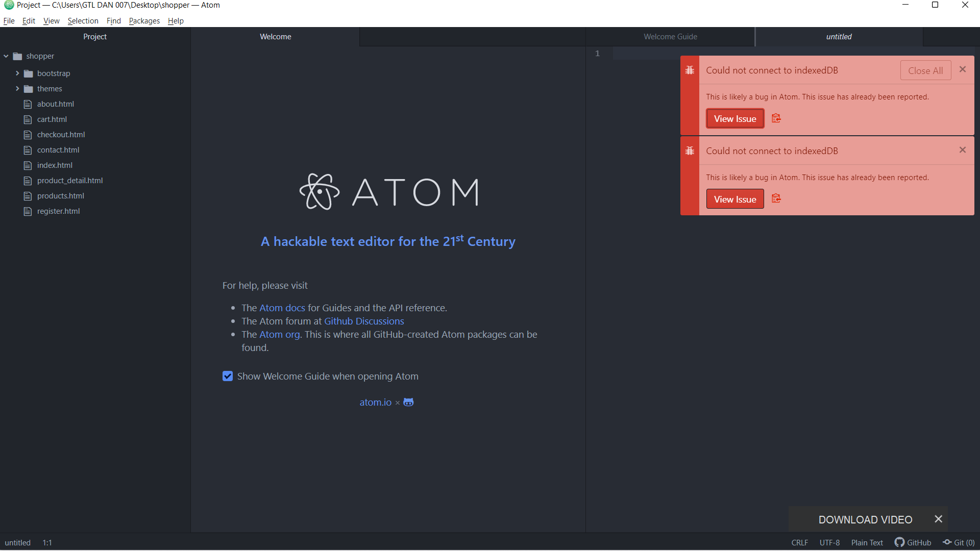Open the Github Discussions link
Viewport: 980px width, 551px height.
364,321
